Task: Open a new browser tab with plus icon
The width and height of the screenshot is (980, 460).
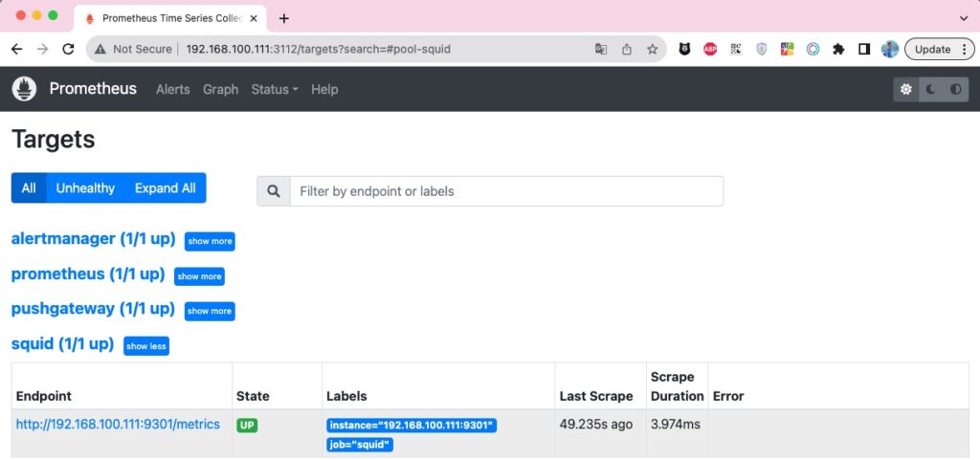Action: click(283, 18)
